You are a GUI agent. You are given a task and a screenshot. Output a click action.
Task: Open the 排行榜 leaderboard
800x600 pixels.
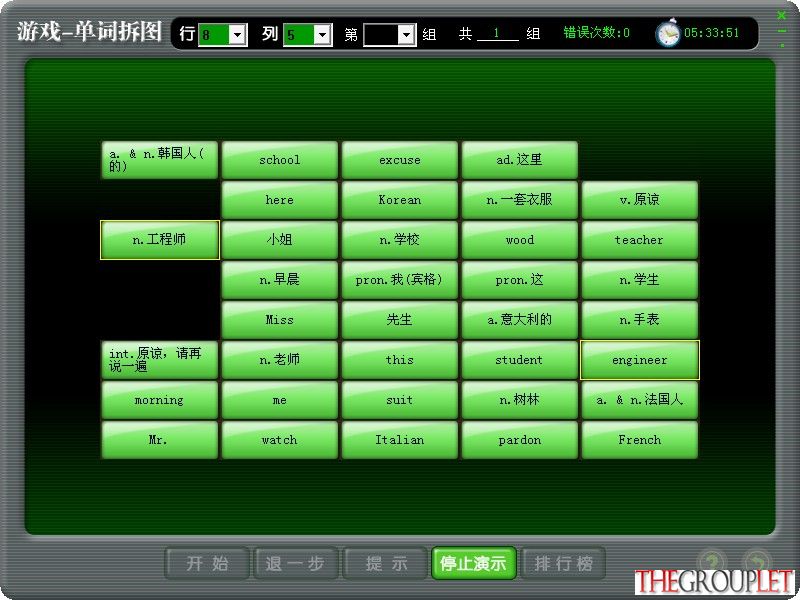563,563
